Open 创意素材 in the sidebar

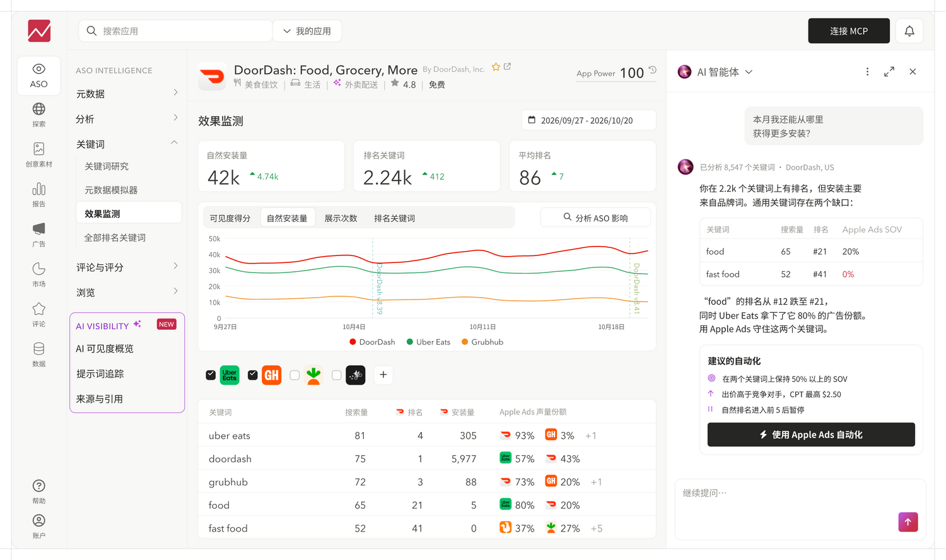coord(38,155)
